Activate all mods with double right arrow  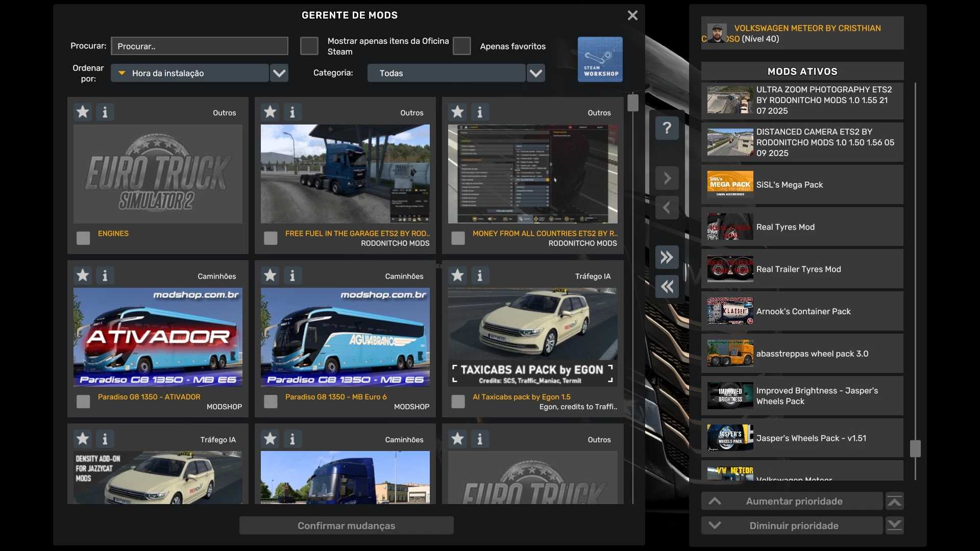point(667,257)
